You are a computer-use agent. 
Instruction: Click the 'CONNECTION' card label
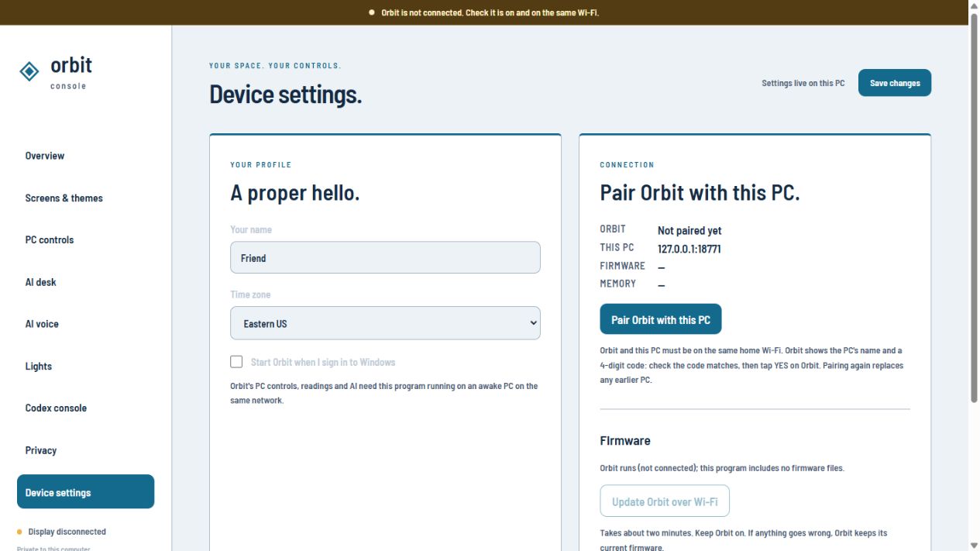[628, 165]
